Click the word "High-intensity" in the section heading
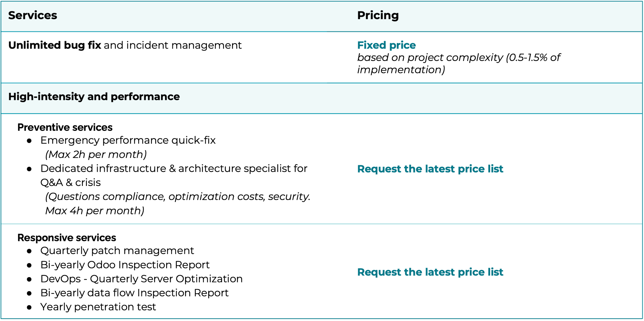This screenshot has width=644, height=321. (x=46, y=97)
